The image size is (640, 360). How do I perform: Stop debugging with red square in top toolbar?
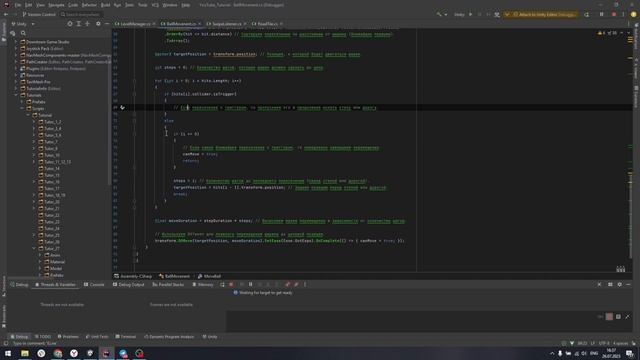coord(614,14)
